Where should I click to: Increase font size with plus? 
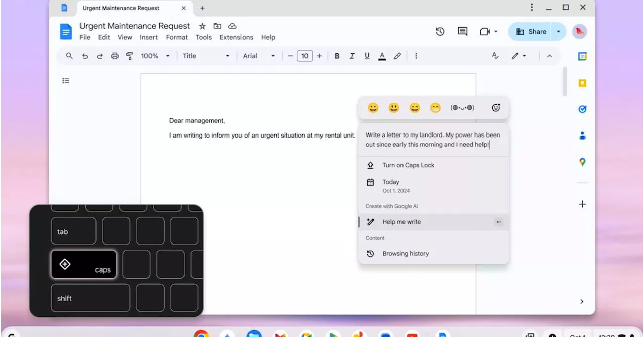click(x=319, y=56)
